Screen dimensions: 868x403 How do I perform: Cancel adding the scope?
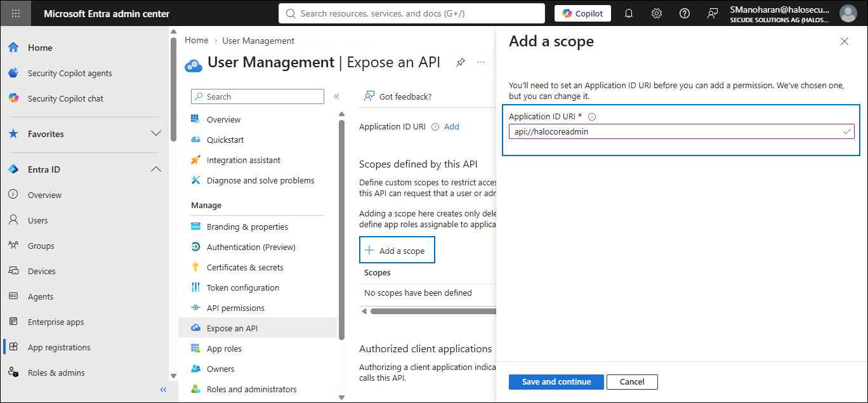tap(632, 381)
